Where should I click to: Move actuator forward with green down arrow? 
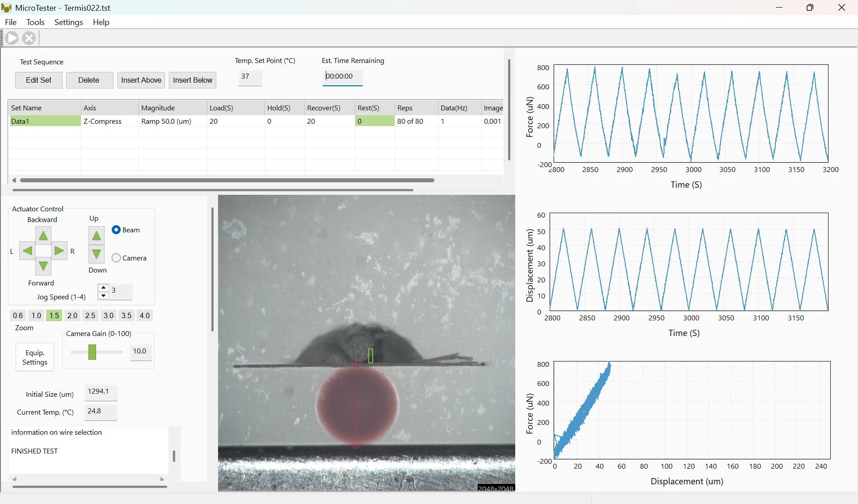(x=43, y=267)
